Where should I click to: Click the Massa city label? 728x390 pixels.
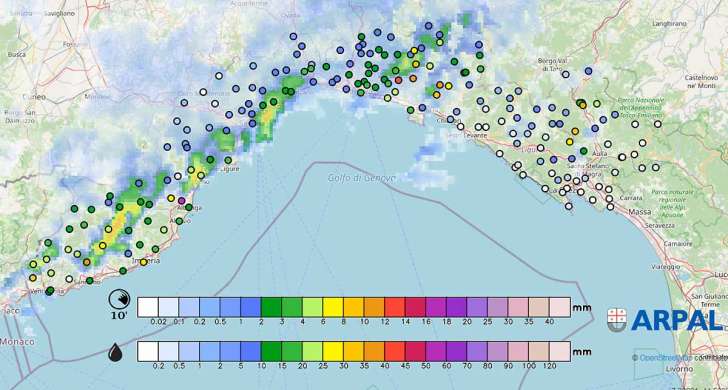[640, 212]
